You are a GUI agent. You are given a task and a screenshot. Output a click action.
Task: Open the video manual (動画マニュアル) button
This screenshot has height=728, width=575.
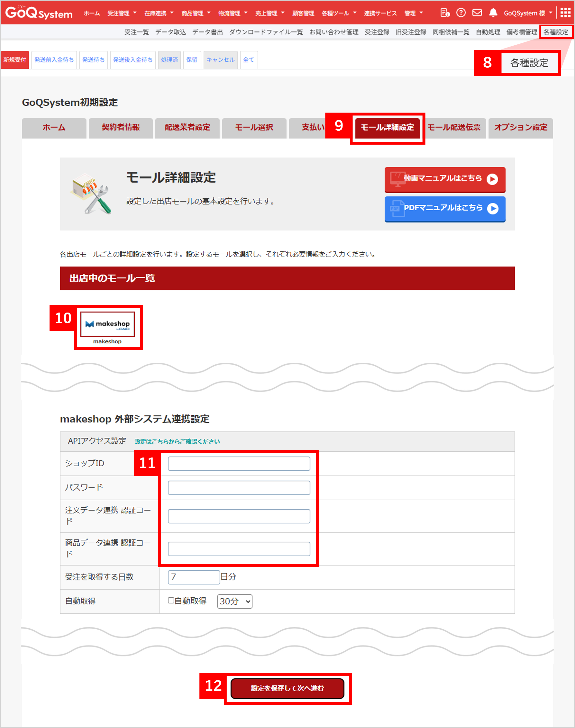(445, 179)
